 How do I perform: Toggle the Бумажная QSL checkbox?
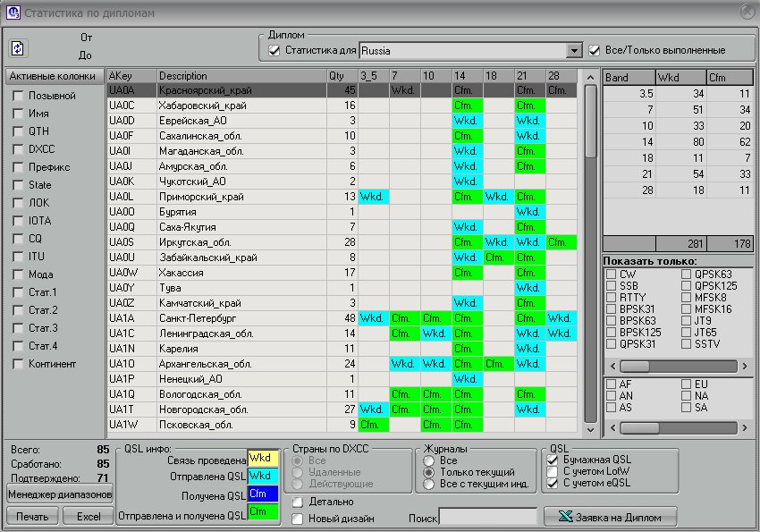(x=552, y=460)
